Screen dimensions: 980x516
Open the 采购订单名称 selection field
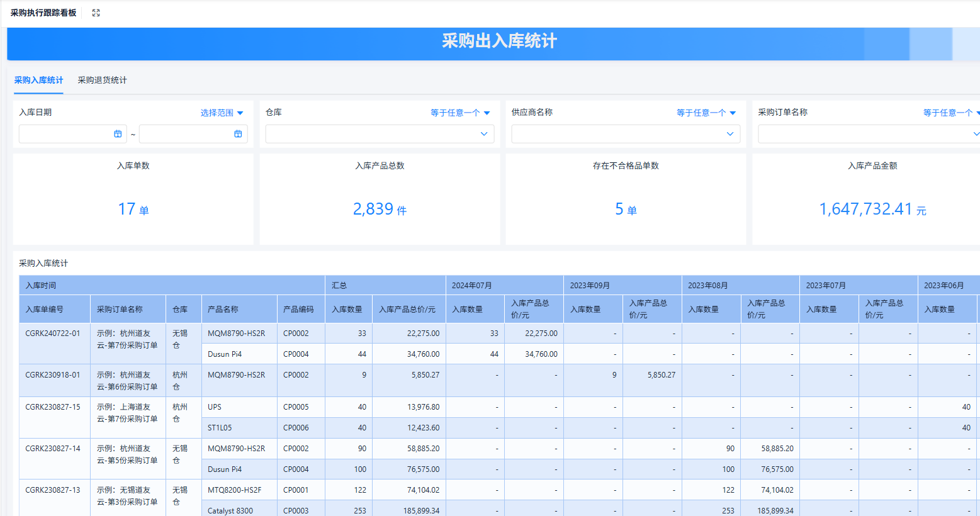(869, 133)
